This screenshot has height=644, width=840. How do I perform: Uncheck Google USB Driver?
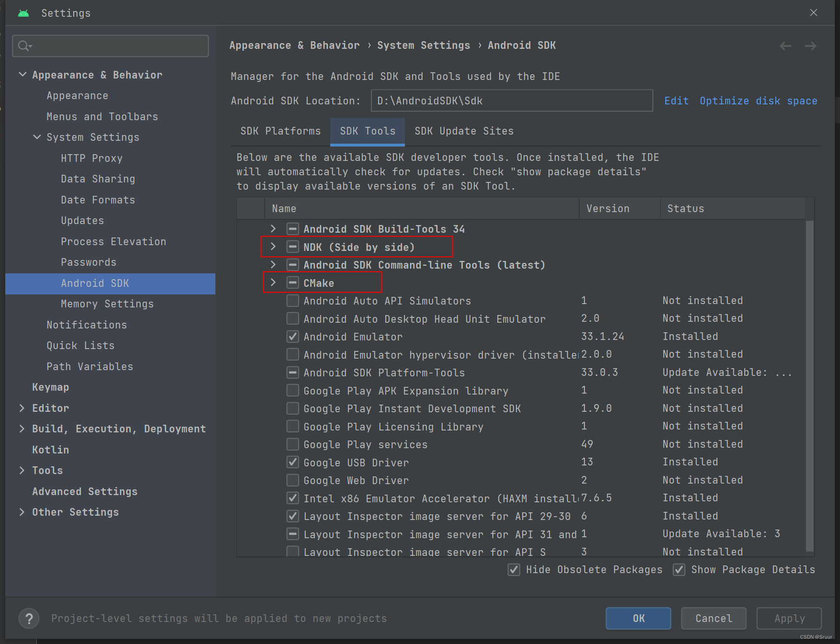[292, 463]
